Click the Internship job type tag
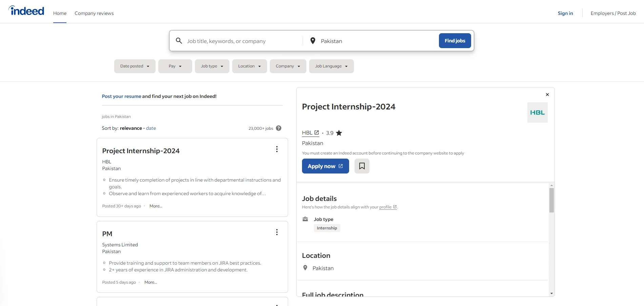 pos(327,228)
